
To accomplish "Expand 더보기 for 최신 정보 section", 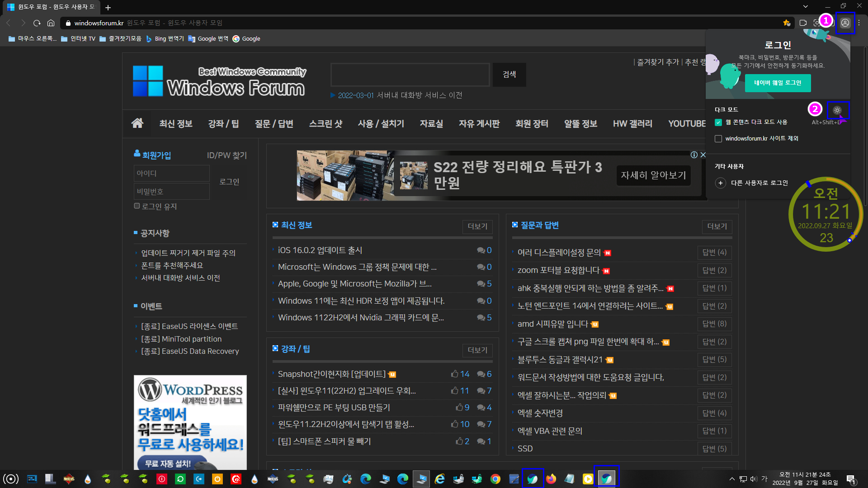I will point(477,226).
